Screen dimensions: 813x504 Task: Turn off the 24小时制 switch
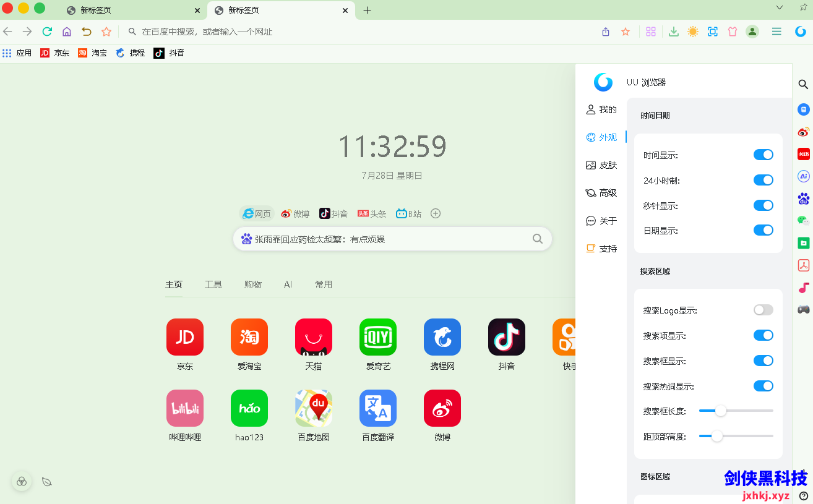pyautogui.click(x=764, y=180)
